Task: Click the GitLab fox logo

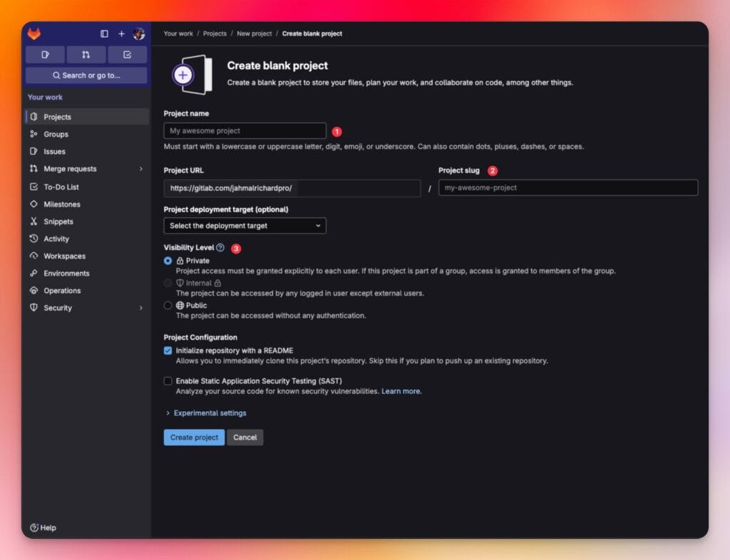Action: [x=34, y=34]
